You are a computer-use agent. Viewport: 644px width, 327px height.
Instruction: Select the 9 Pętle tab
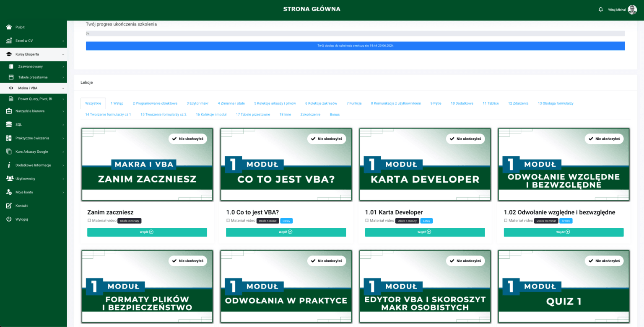coord(436,103)
